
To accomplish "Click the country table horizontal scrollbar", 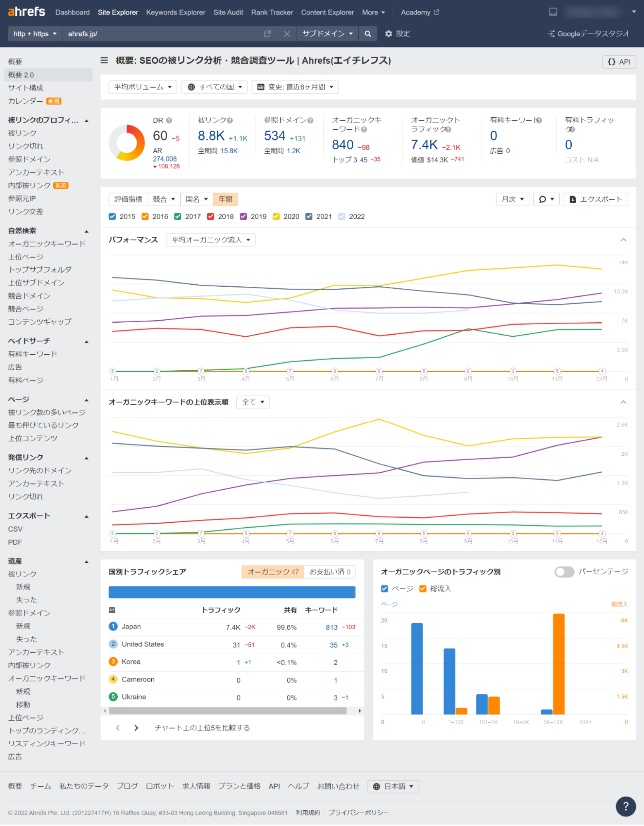I will coord(228,711).
